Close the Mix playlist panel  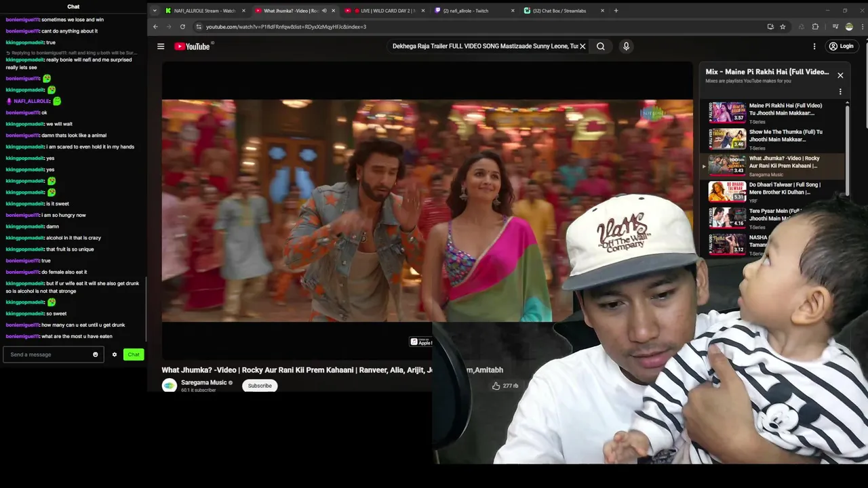pyautogui.click(x=840, y=75)
